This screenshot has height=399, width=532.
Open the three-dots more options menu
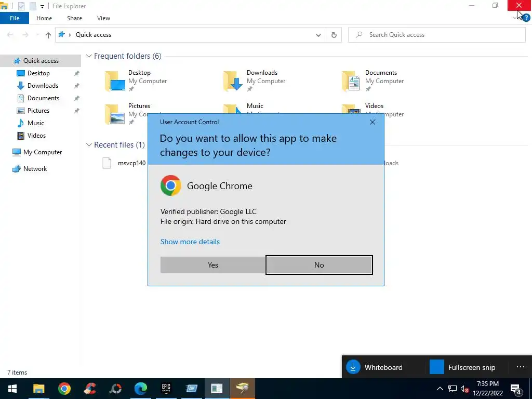pos(521,367)
